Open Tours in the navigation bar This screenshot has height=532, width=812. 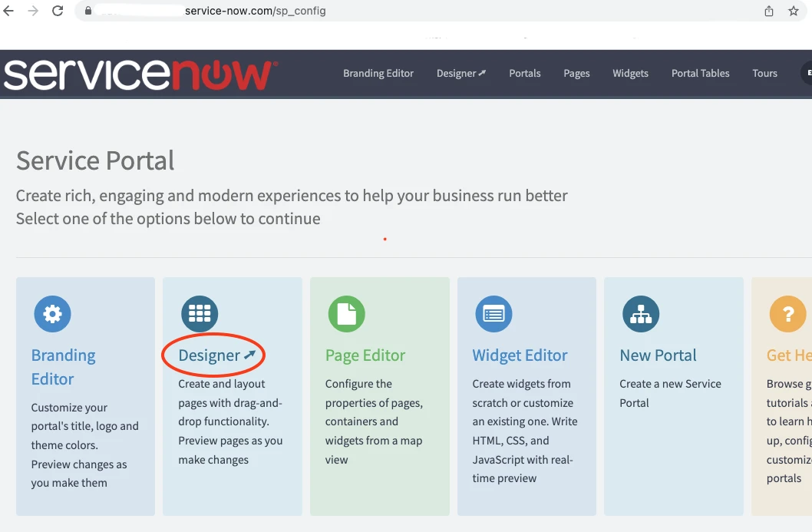(764, 74)
